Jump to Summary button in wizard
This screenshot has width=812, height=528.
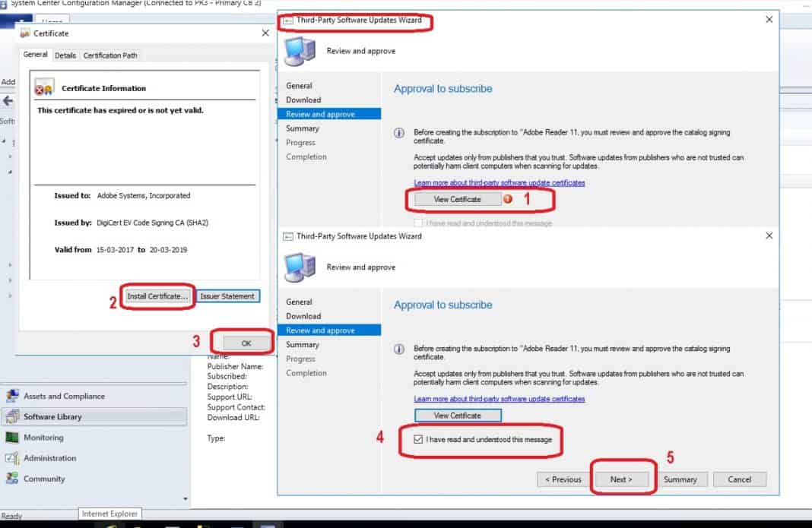[680, 479]
